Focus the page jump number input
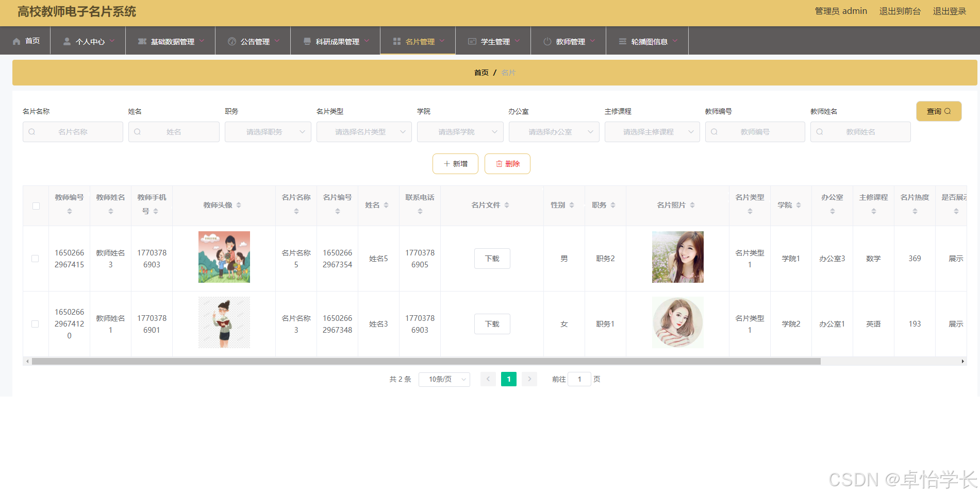Image resolution: width=980 pixels, height=496 pixels. click(579, 380)
